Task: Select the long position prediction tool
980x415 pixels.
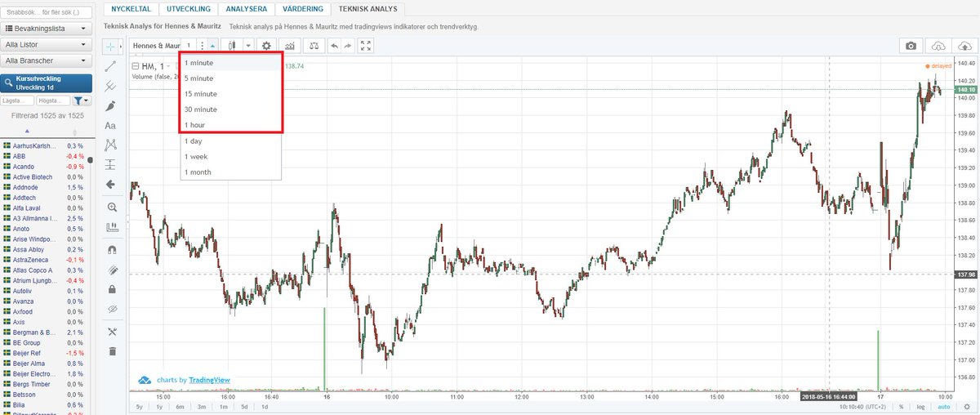Action: pyautogui.click(x=111, y=164)
